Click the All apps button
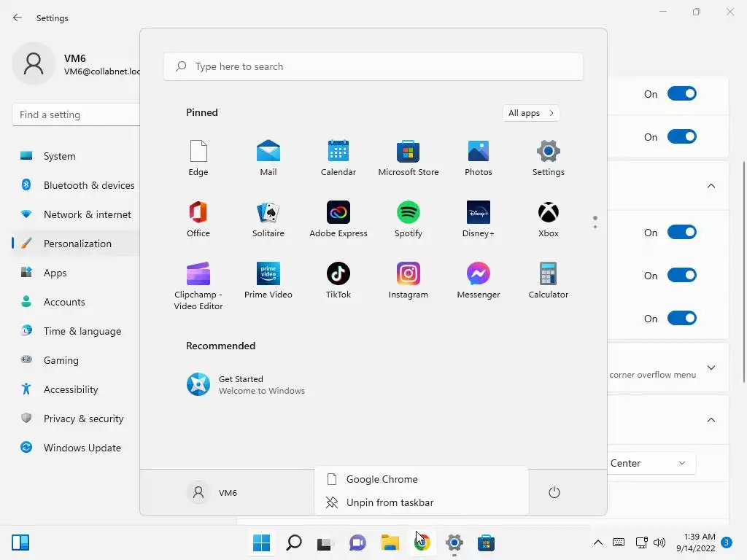747x560 pixels. pos(531,113)
